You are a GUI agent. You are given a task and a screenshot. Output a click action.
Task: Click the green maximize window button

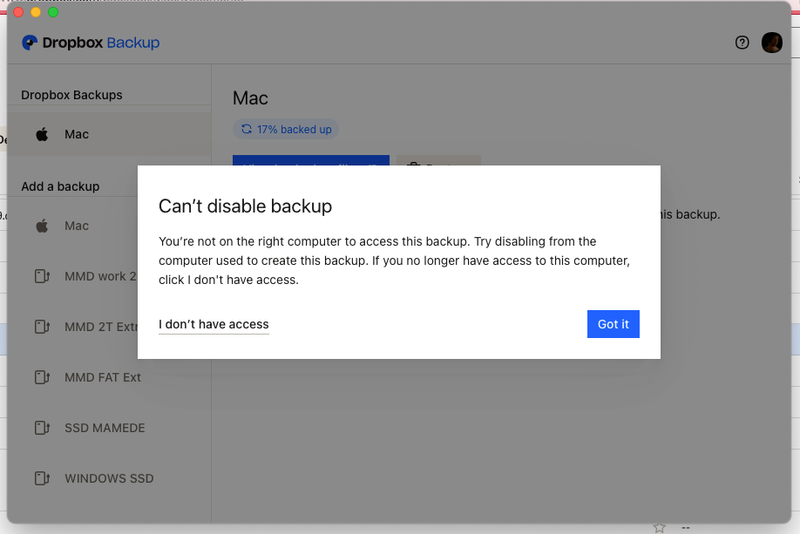tap(53, 12)
